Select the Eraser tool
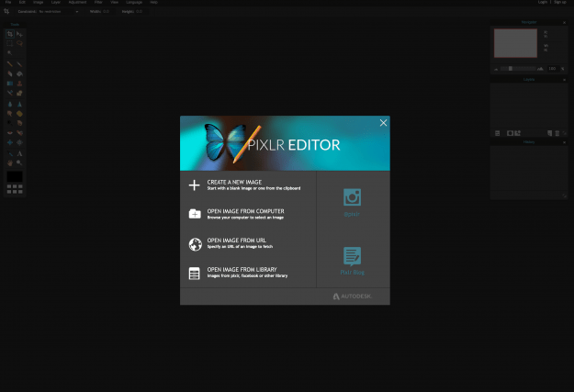This screenshot has height=392, width=574. click(x=10, y=73)
